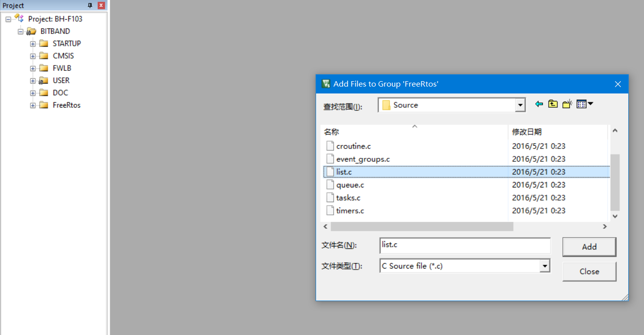Screen dimensions: 644x335
Task: Create a new folder
Action: (567, 104)
